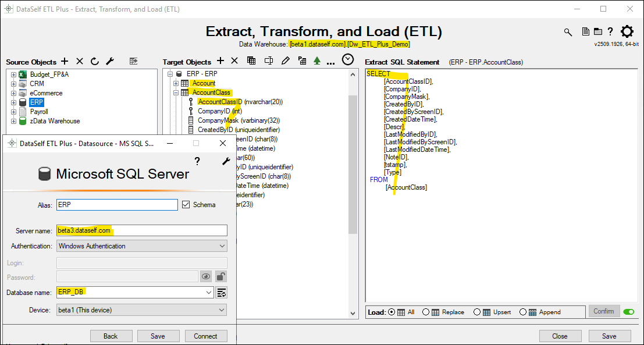Click the pencil edit icon in Target Objects

pyautogui.click(x=285, y=61)
